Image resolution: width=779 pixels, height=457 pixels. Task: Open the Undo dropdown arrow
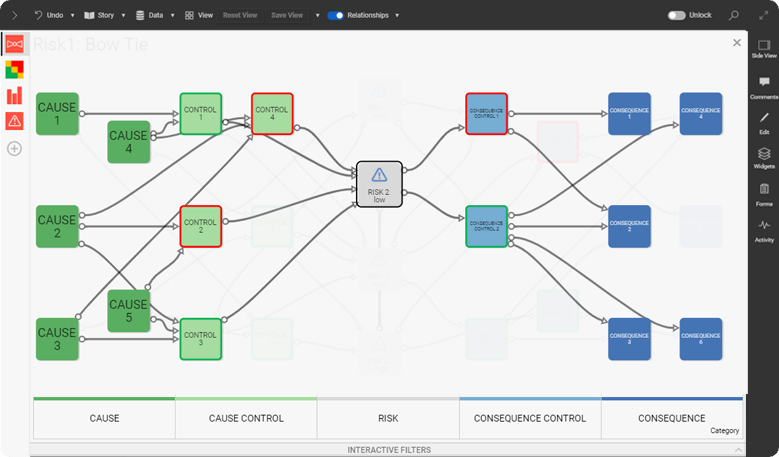74,16
